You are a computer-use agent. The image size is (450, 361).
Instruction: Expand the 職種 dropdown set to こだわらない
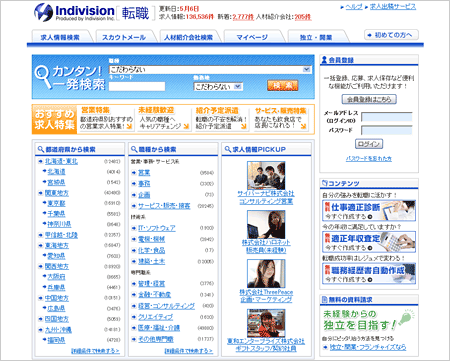click(210, 69)
